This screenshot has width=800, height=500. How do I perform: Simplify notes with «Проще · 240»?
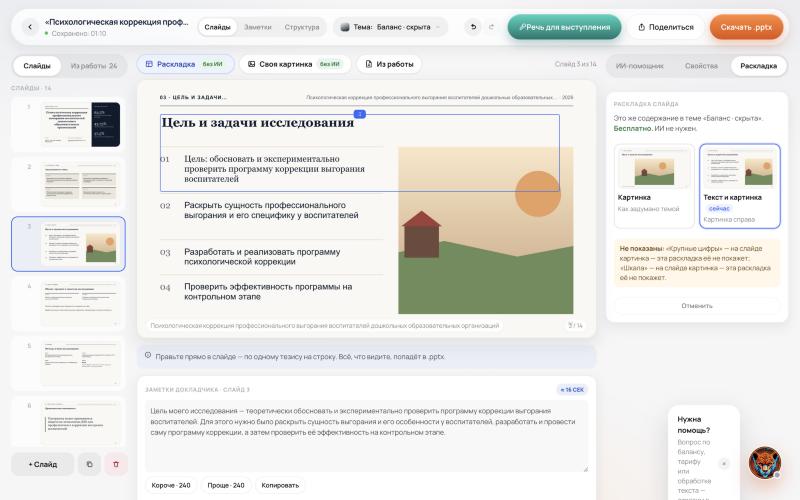226,485
